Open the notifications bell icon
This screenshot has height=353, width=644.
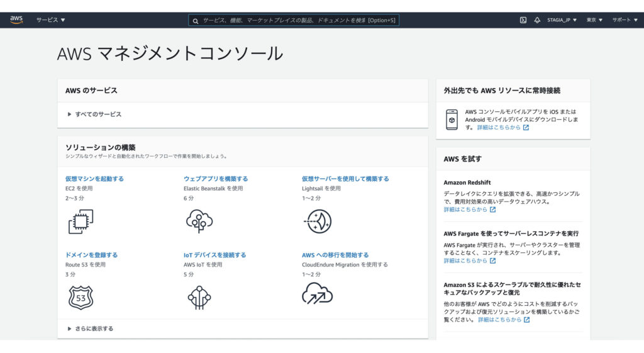(537, 20)
